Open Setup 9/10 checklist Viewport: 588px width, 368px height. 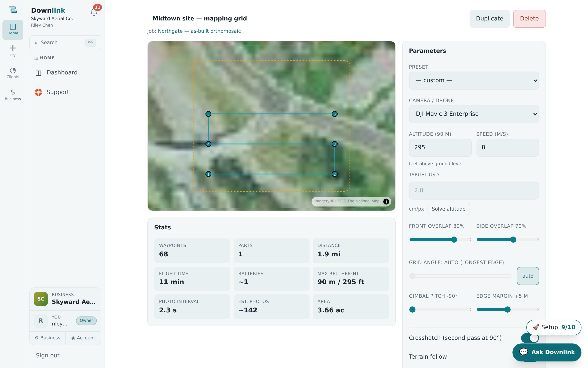pyautogui.click(x=553, y=327)
